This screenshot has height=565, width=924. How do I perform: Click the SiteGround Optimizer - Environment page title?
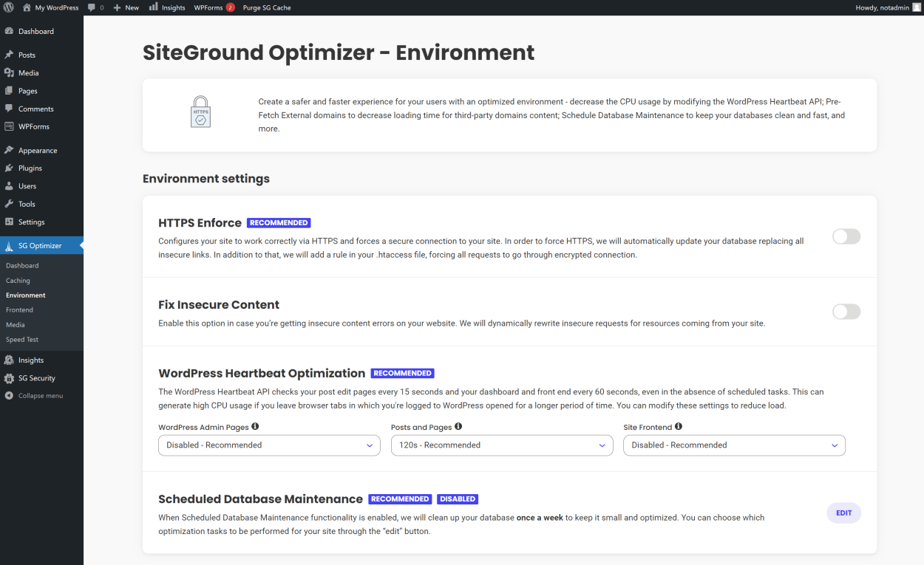[339, 52]
